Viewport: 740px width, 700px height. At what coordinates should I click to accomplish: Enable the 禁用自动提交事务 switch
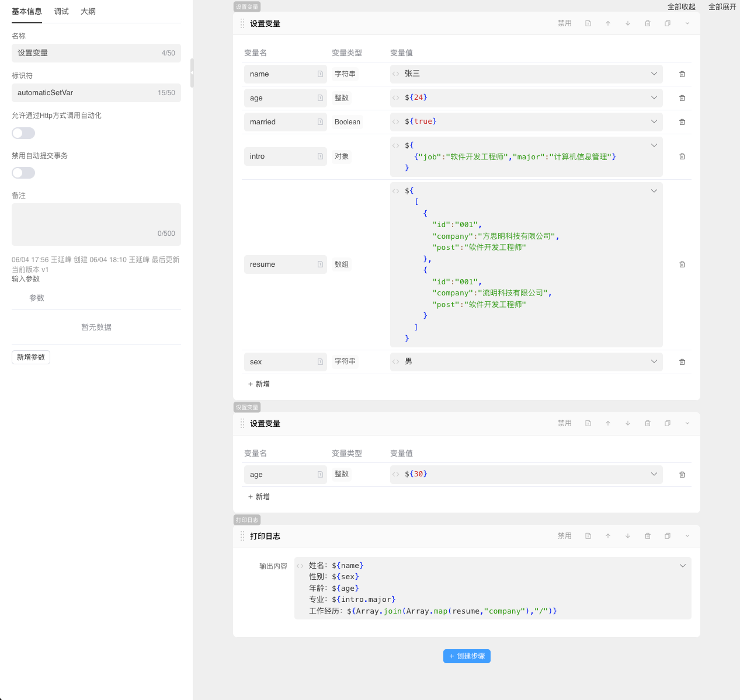(x=23, y=173)
